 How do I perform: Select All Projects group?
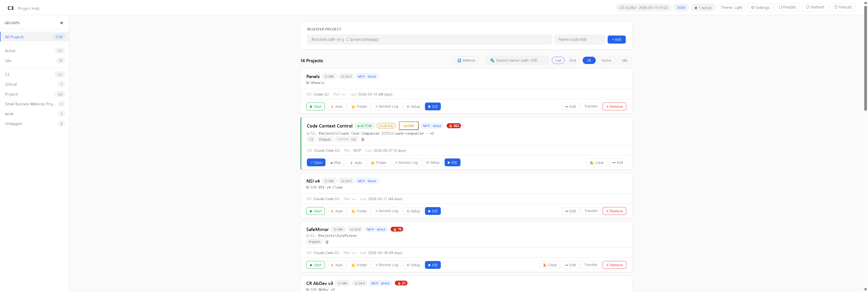tap(34, 37)
